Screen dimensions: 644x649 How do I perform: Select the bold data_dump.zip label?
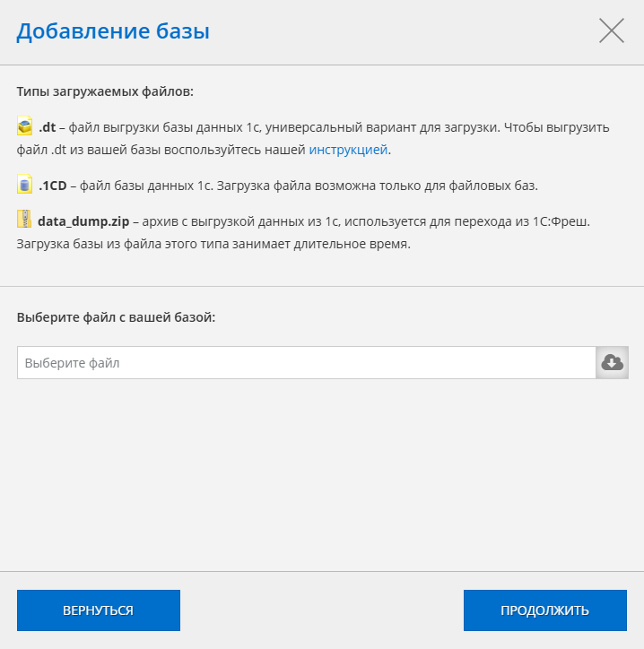[83, 221]
